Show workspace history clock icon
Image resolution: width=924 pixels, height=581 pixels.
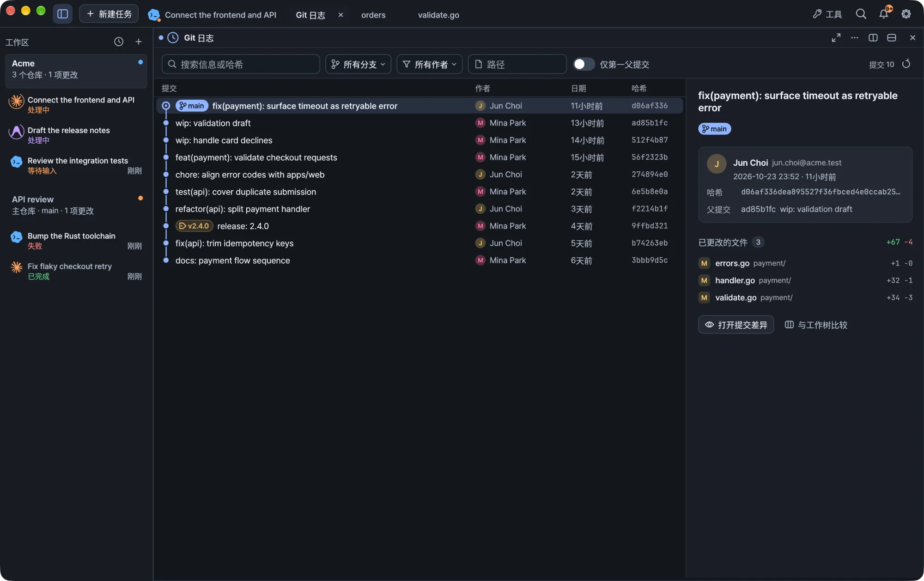119,42
